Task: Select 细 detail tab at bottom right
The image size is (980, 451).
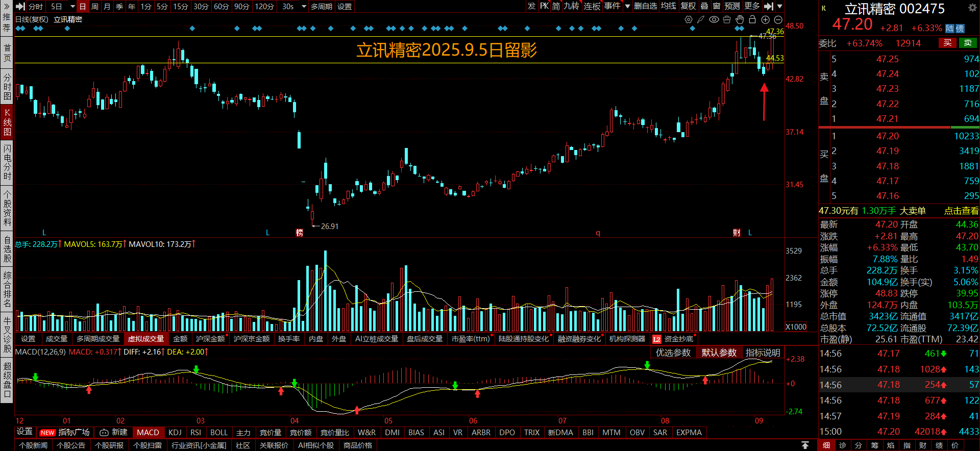Action: 826,445
